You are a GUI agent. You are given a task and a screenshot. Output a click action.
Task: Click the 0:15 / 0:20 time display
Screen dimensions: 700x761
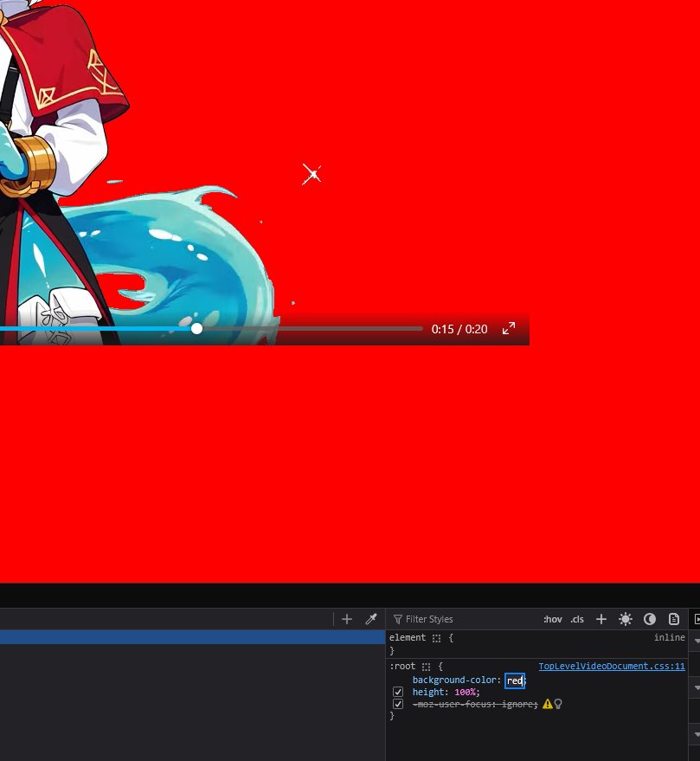(459, 329)
